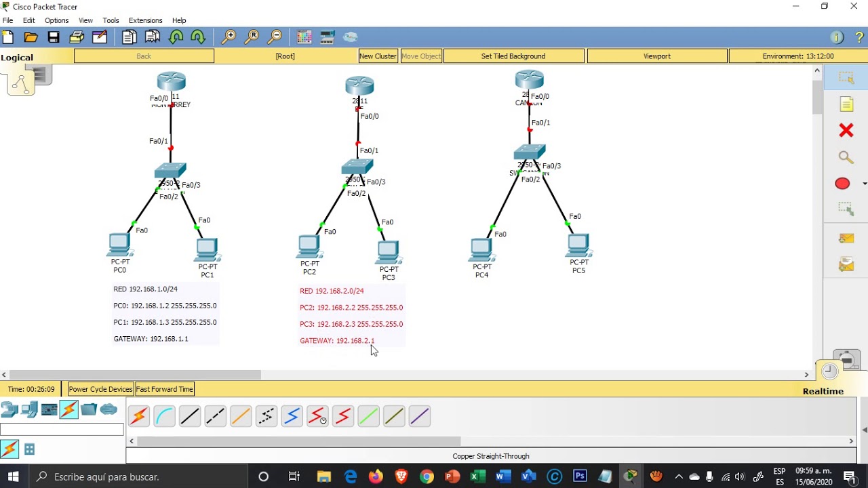Select Miscellaneous folder category
Viewport: 868px width, 488px height.
point(89,409)
